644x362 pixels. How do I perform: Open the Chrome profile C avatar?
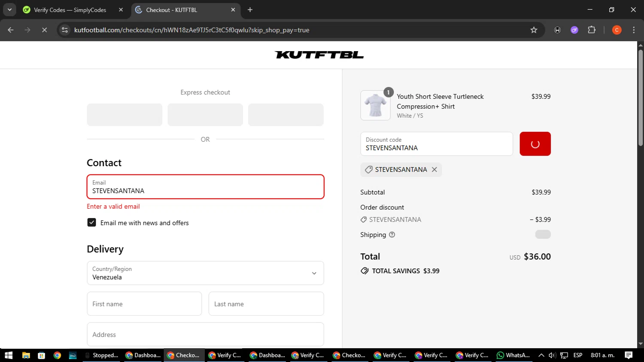click(617, 30)
